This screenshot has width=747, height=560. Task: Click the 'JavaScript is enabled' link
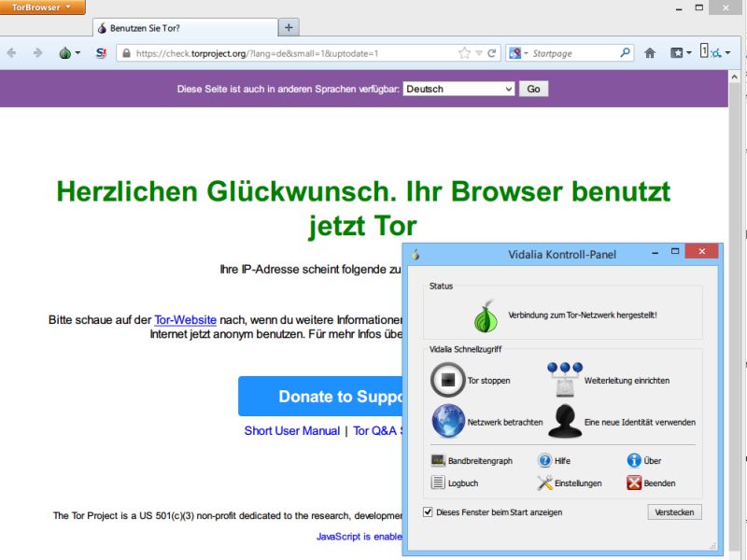coord(359,537)
